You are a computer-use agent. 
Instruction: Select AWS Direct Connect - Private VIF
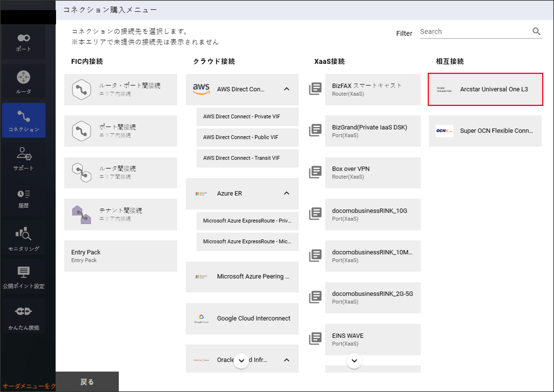coord(247,117)
